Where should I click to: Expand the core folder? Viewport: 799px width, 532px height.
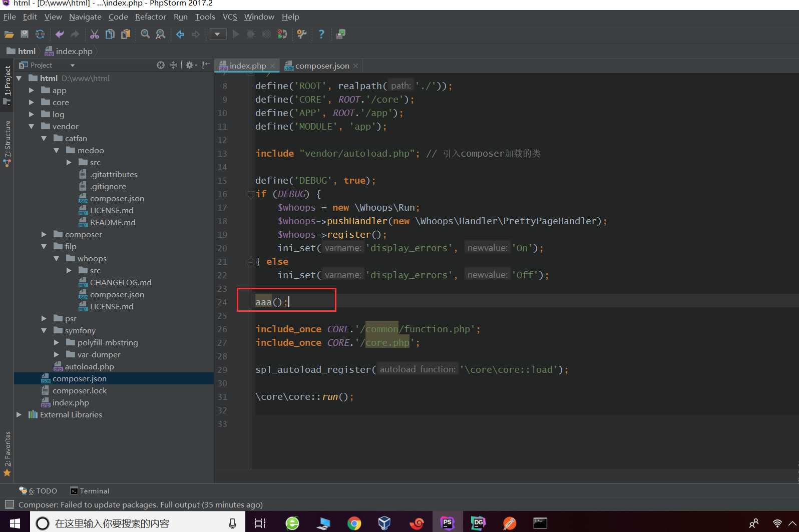[32, 102]
